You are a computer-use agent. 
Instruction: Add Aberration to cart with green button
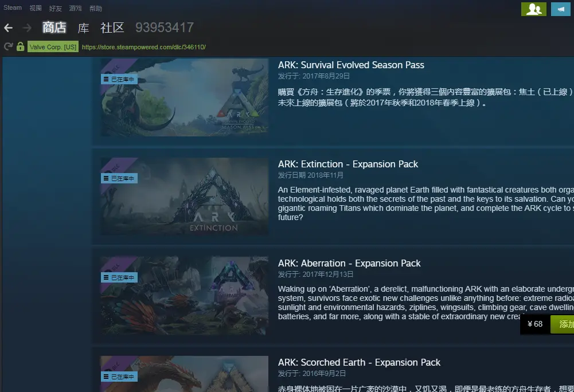click(x=563, y=324)
